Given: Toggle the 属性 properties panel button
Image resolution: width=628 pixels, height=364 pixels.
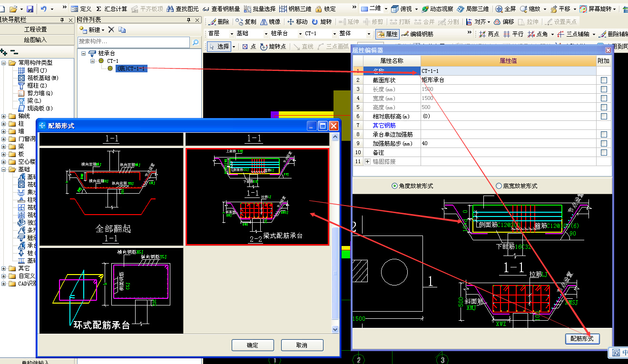Looking at the screenshot, I should pos(387,34).
